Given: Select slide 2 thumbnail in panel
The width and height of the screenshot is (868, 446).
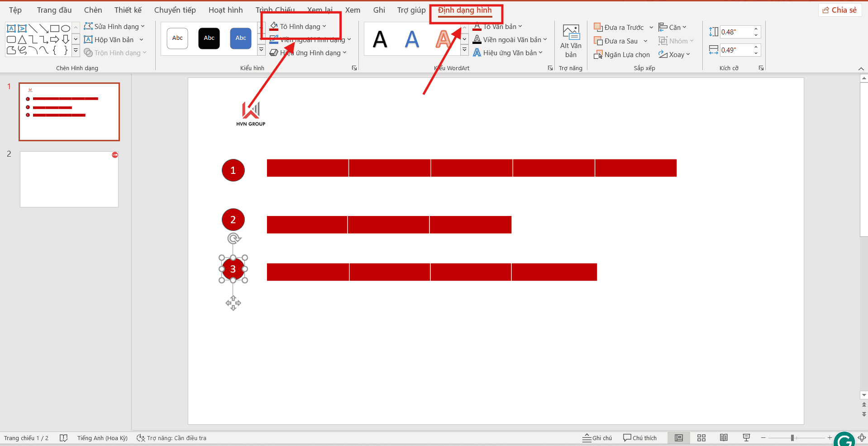Looking at the screenshot, I should [x=69, y=179].
